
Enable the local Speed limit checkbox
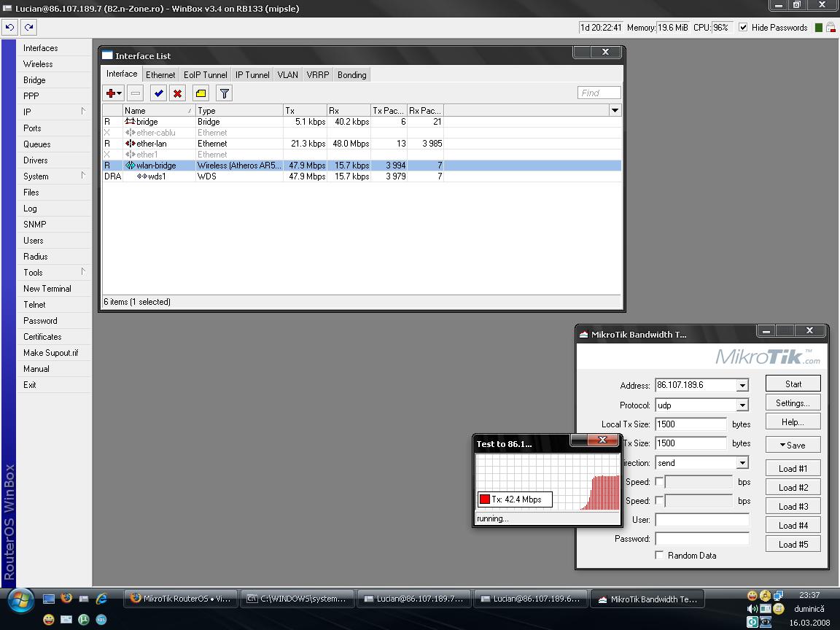[659, 481]
